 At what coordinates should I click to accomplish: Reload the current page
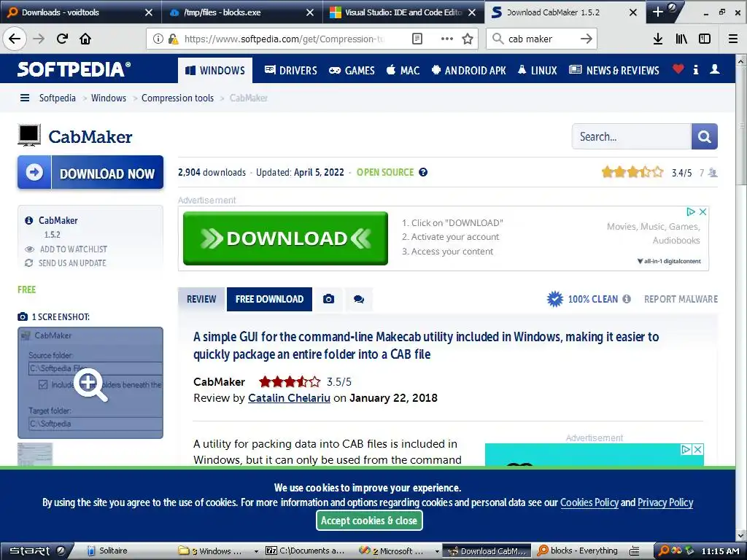click(x=62, y=39)
